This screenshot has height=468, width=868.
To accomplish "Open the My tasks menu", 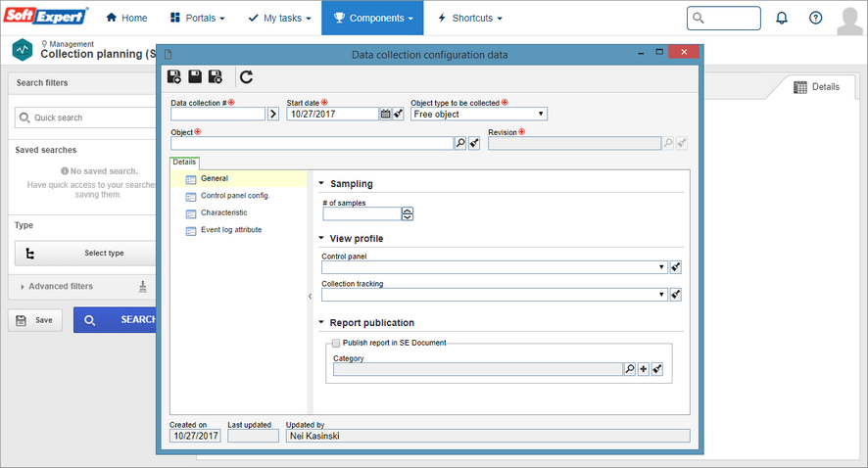I will [279, 18].
